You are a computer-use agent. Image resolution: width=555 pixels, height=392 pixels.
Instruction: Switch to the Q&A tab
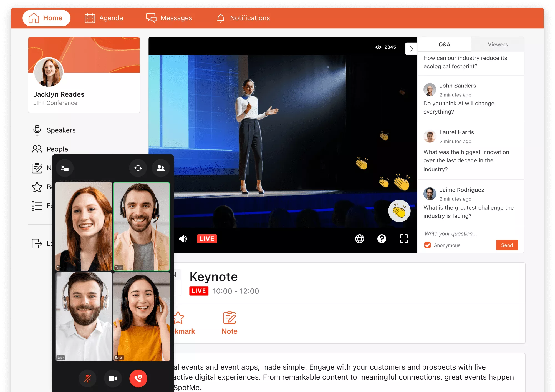click(x=444, y=44)
